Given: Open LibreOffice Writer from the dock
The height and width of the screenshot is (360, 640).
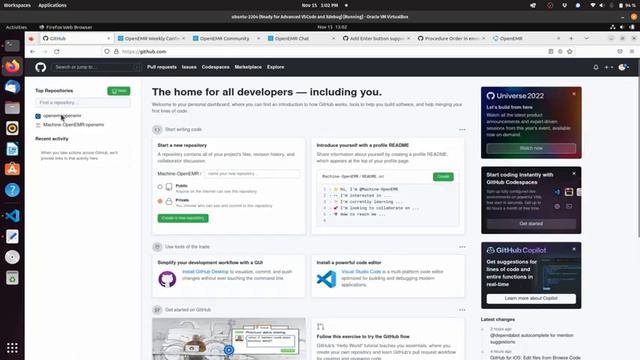Looking at the screenshot, I should pos(12,149).
